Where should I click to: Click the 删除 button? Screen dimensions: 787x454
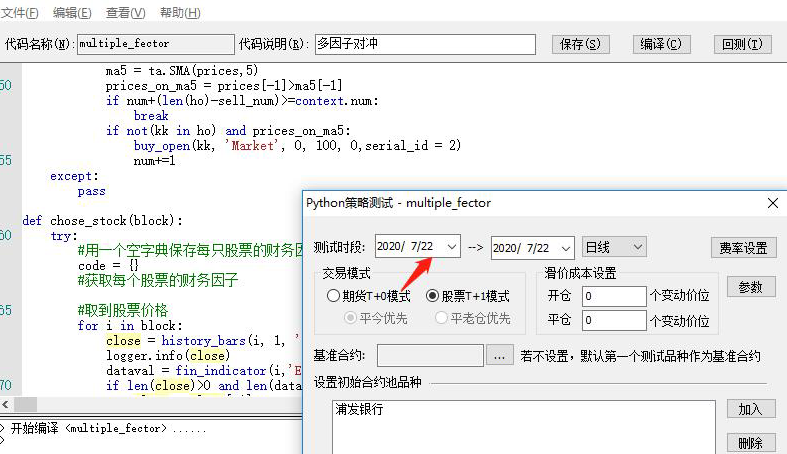pyautogui.click(x=751, y=443)
